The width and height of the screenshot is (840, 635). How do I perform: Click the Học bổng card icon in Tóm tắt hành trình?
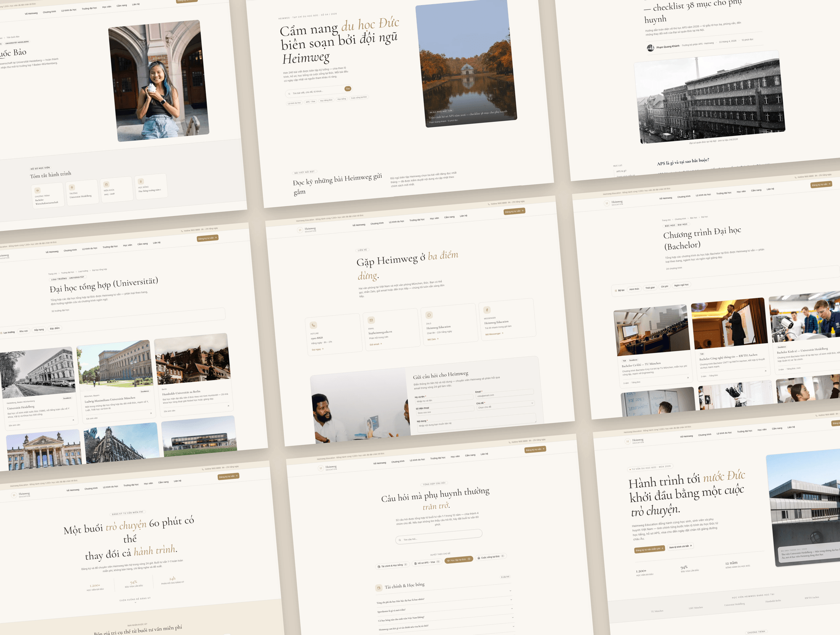[x=140, y=181]
